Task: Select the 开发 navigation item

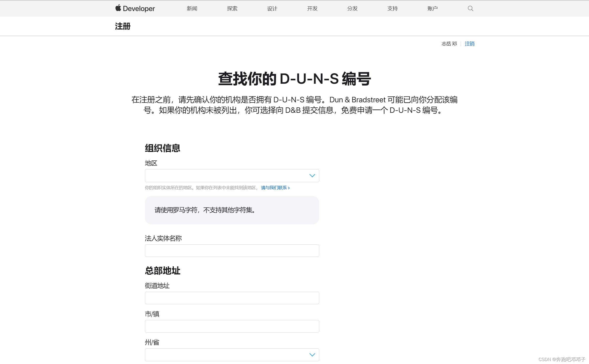Action: click(x=312, y=9)
